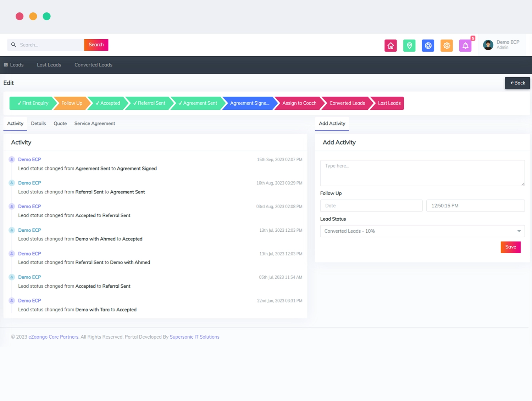Click text 'Demo with Tara to Accepted'
Viewport: 532px width, 401px height.
[x=106, y=310]
